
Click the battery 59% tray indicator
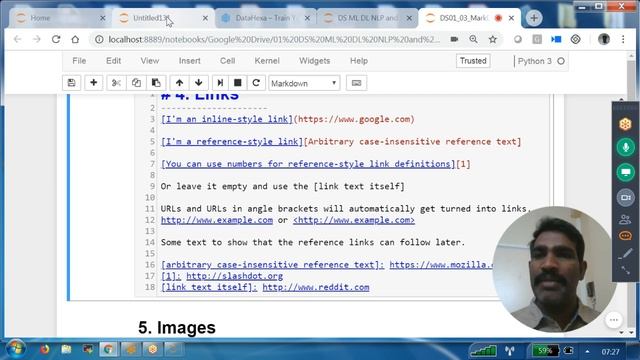(545, 350)
